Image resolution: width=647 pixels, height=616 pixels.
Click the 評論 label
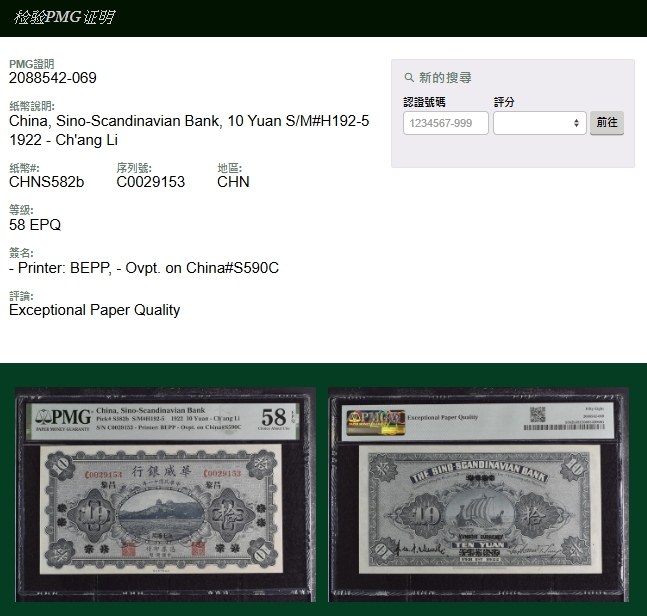click(21, 296)
